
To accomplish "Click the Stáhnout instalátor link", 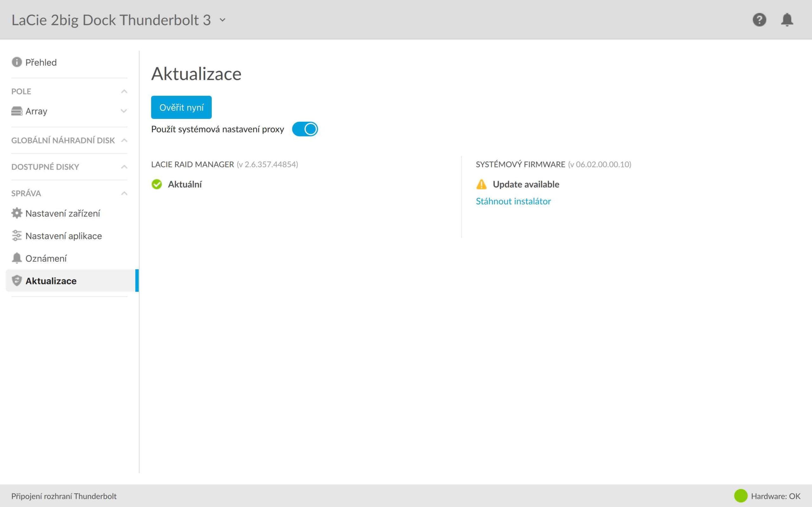I will click(x=513, y=201).
